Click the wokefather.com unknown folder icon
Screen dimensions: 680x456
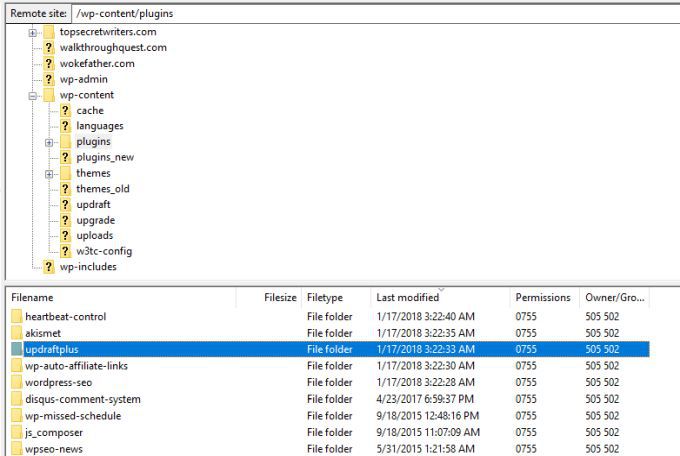coord(49,64)
